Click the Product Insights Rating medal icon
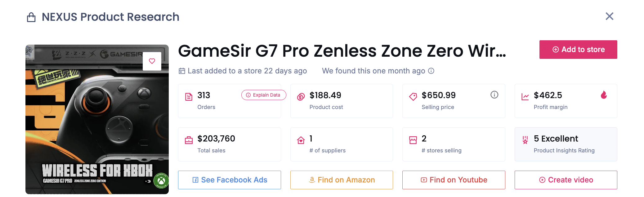 (525, 140)
